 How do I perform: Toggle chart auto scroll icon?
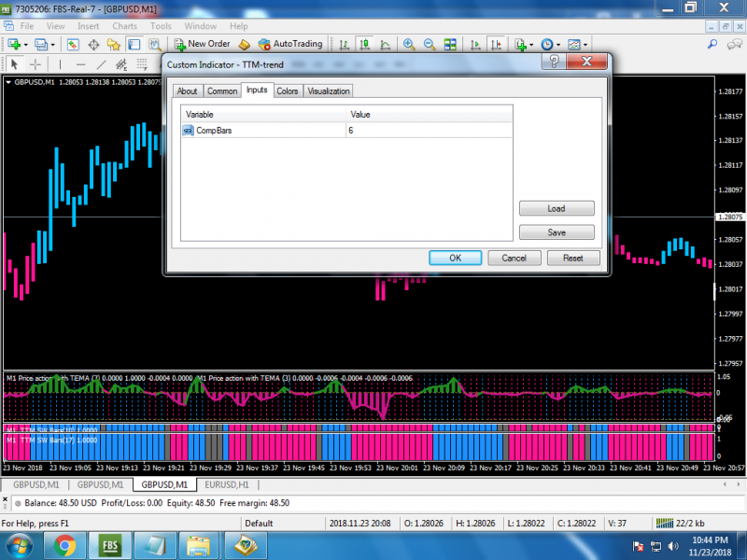(475, 45)
